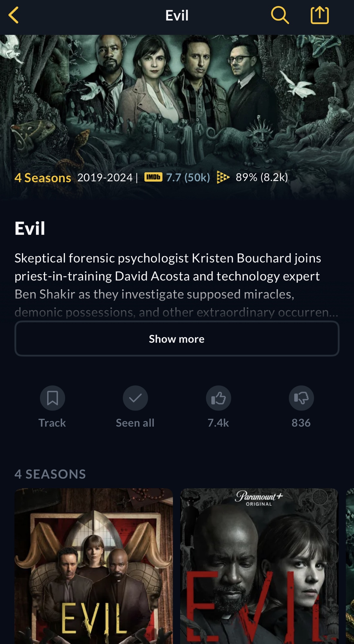Tap the back arrow icon
The width and height of the screenshot is (354, 644).
(x=14, y=15)
